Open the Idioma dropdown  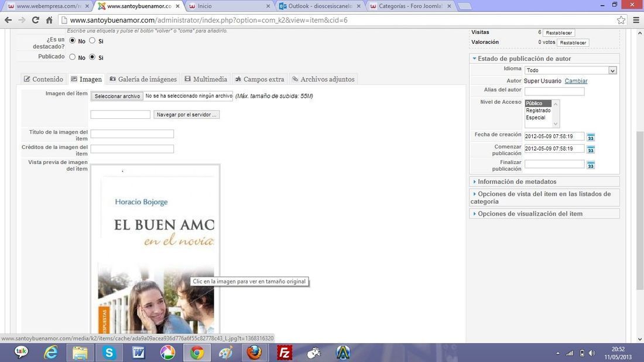coord(570,70)
